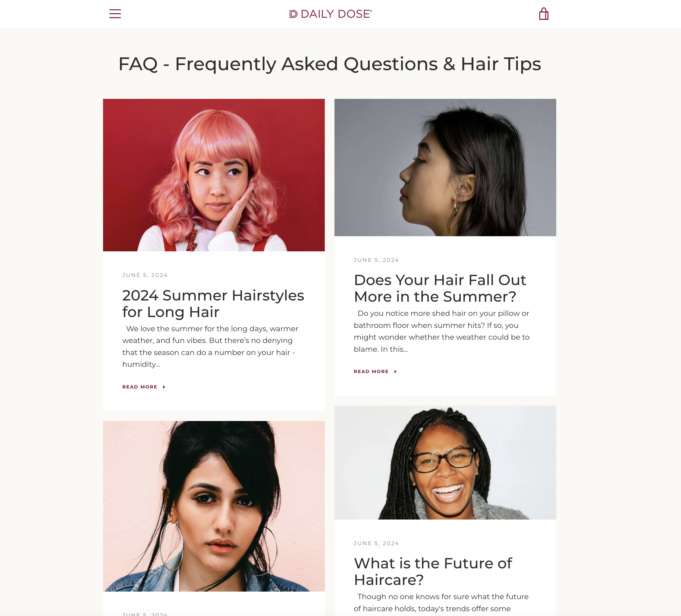Open the hamburger navigation menu
Viewport: 681px width, 616px height.
click(x=115, y=14)
